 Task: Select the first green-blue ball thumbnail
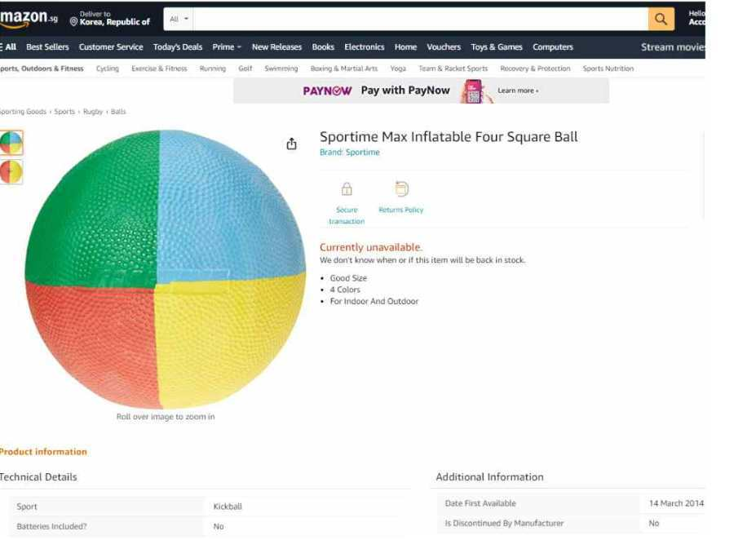[x=11, y=143]
